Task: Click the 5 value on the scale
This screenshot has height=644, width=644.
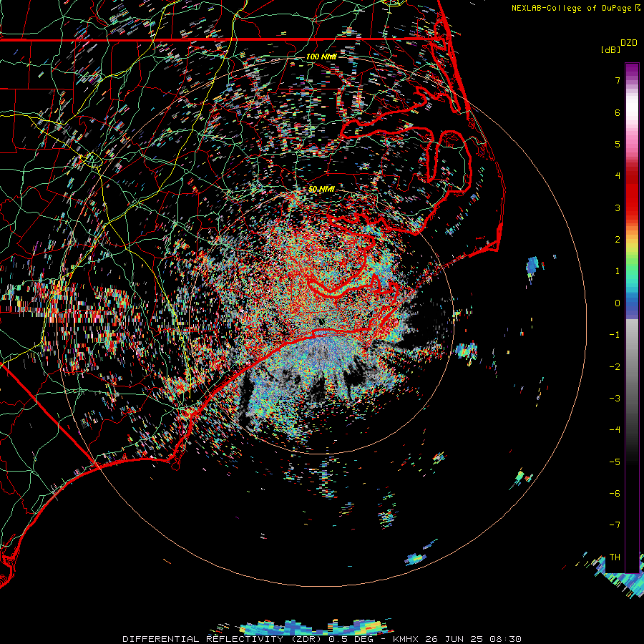Action: pyautogui.click(x=618, y=144)
